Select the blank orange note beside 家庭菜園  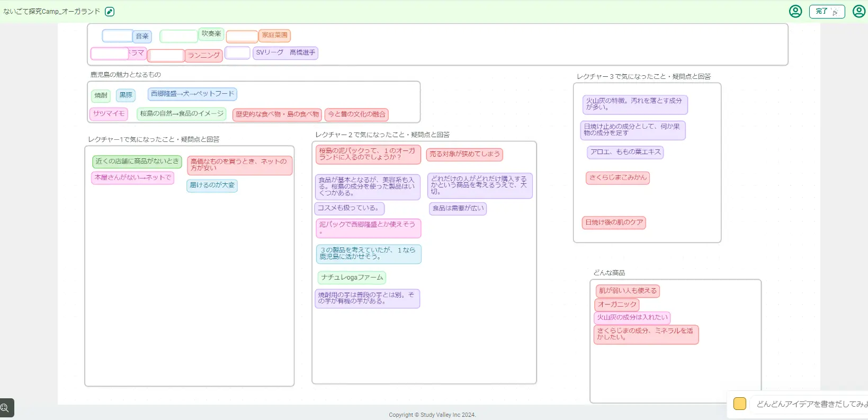tap(242, 36)
